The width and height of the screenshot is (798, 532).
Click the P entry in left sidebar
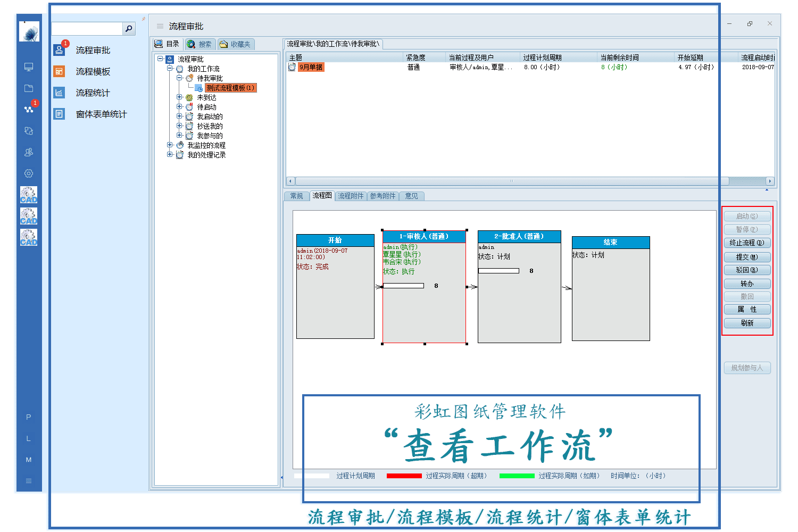click(x=29, y=417)
